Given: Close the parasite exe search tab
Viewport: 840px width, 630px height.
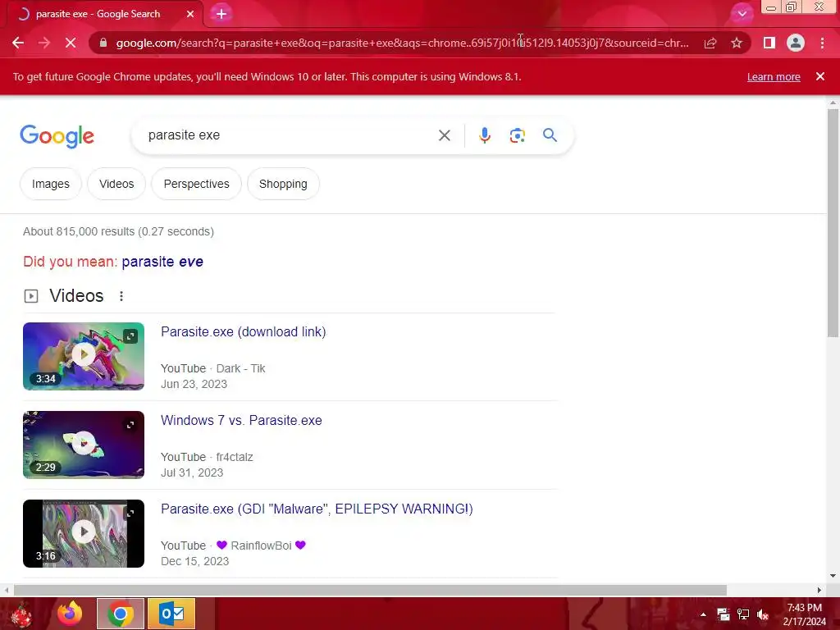Looking at the screenshot, I should tap(190, 14).
